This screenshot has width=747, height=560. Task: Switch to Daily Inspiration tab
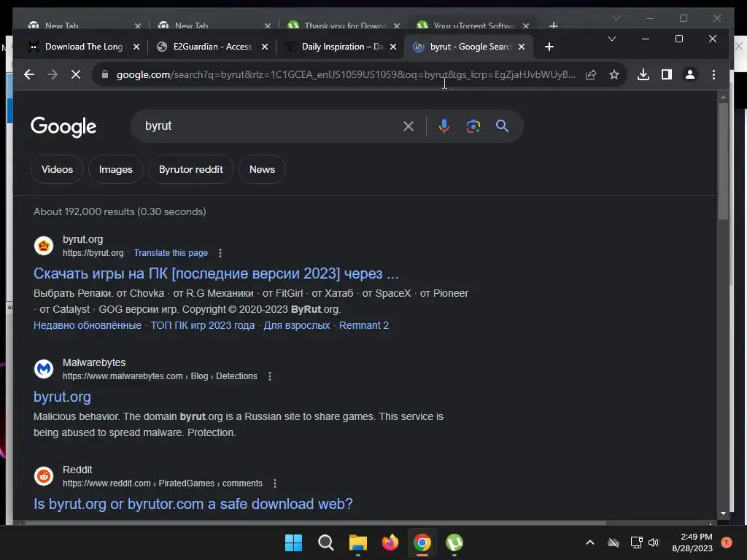342,47
